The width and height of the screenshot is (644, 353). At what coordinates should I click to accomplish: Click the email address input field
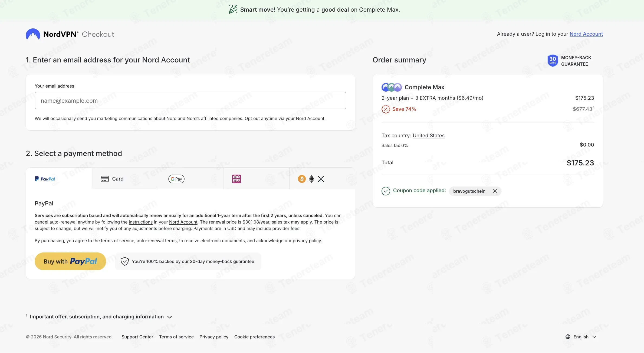tap(190, 101)
